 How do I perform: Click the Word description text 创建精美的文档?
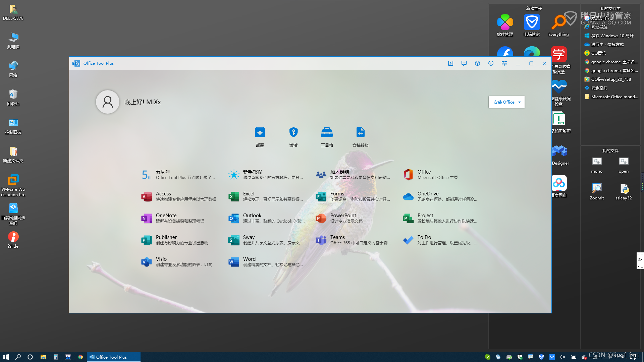273,265
